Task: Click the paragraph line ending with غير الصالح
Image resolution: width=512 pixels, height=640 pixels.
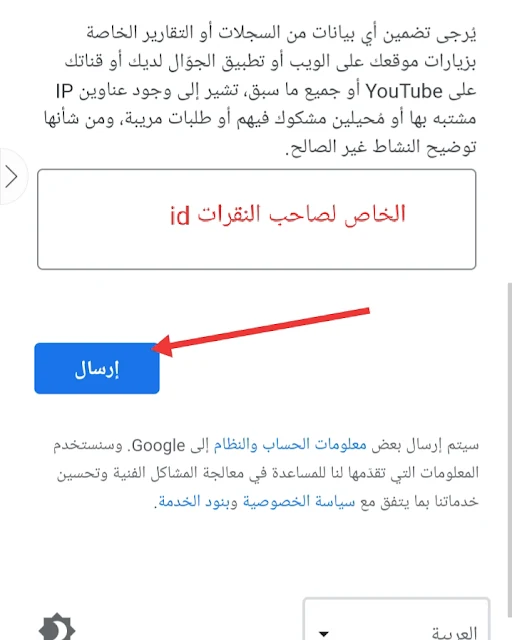Action: coord(381,147)
